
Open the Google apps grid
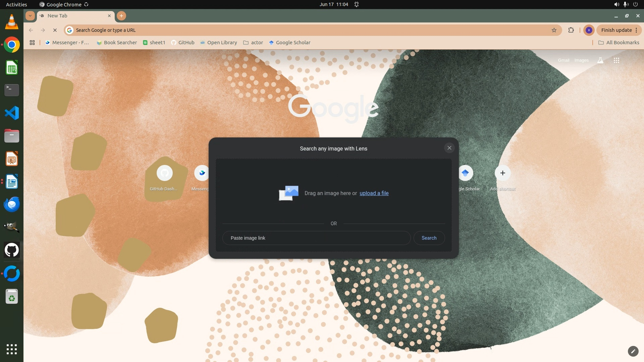pos(616,60)
